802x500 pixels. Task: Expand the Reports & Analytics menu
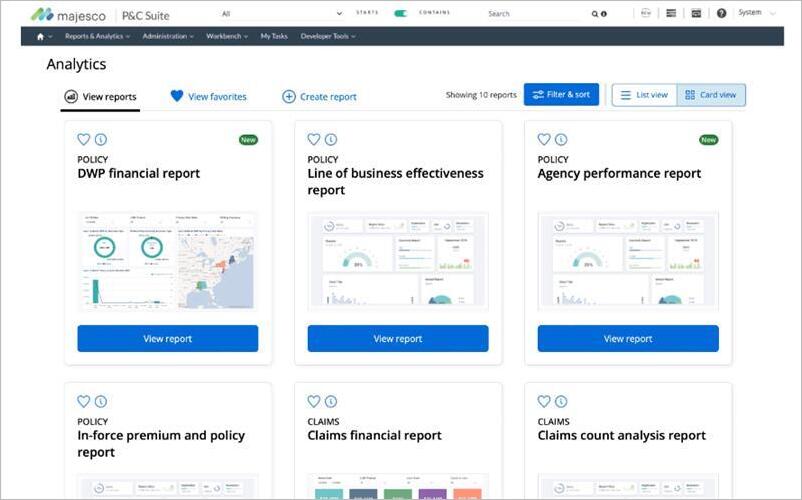click(97, 36)
